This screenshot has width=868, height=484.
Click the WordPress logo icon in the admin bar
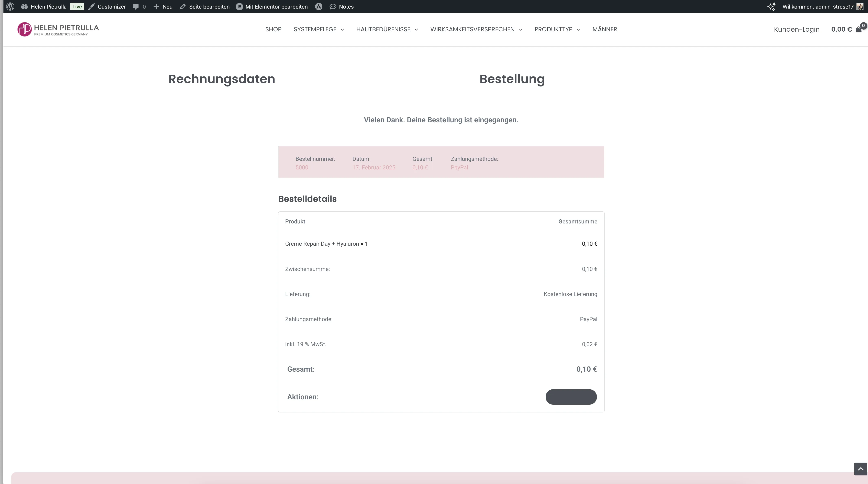click(x=10, y=6)
